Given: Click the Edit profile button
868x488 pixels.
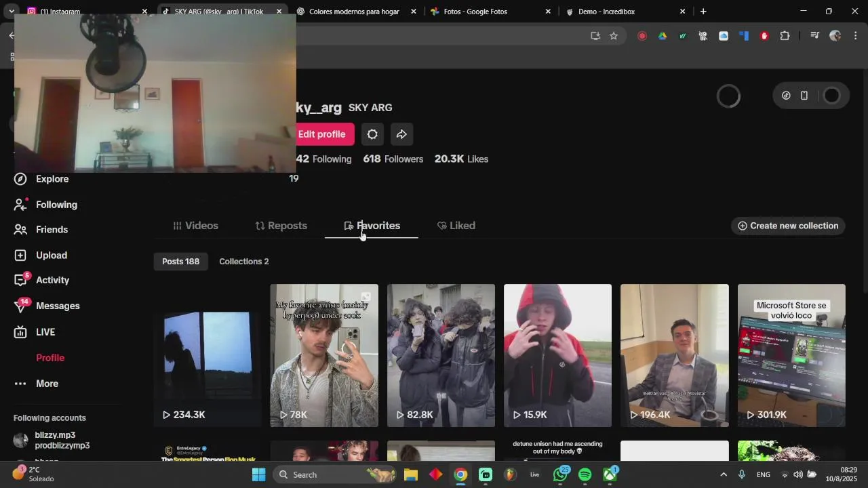Looking at the screenshot, I should 322,134.
